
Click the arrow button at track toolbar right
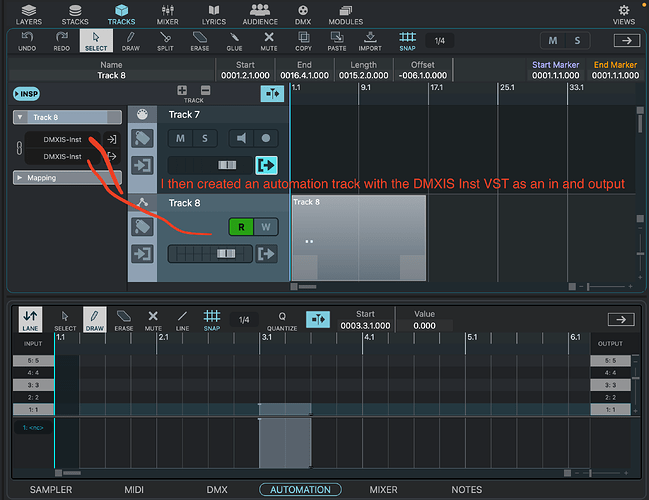[627, 41]
